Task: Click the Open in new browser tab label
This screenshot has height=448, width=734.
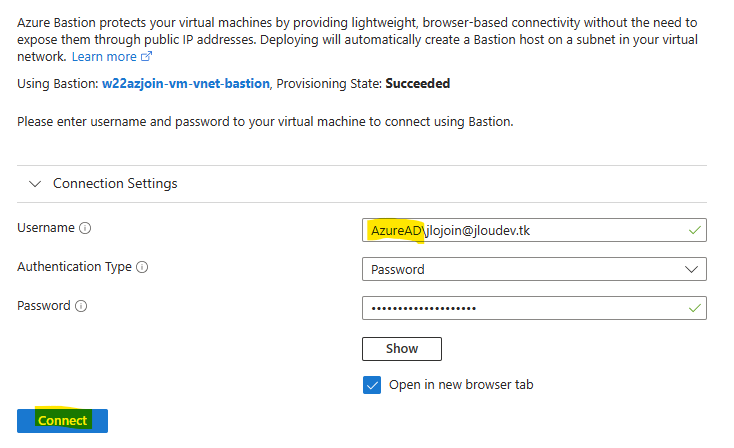Action: (461, 385)
